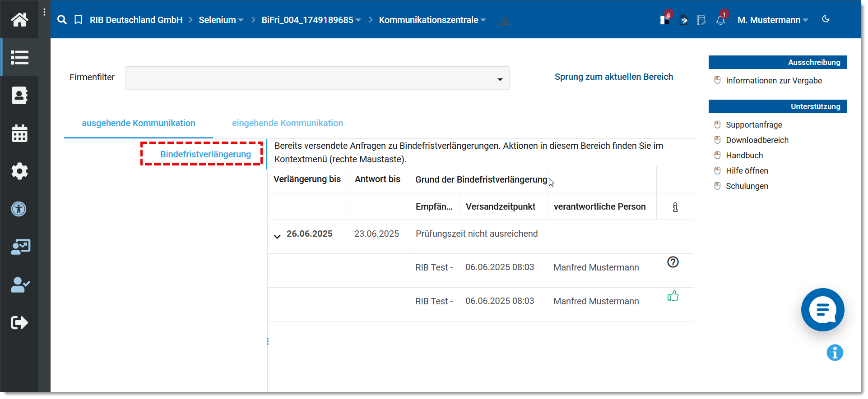The width and height of the screenshot is (868, 399).
Task: Open the calendar icon in sidebar
Action: coord(19,133)
